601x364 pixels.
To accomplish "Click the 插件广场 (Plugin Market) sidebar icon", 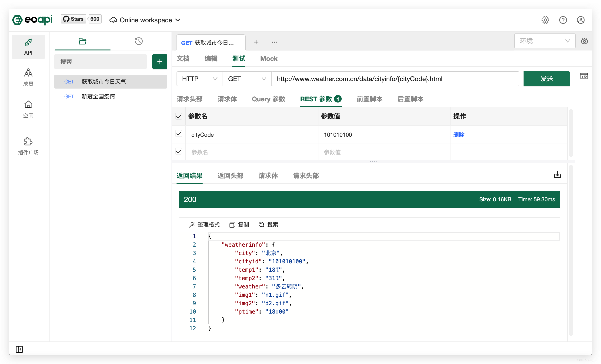I will click(28, 146).
